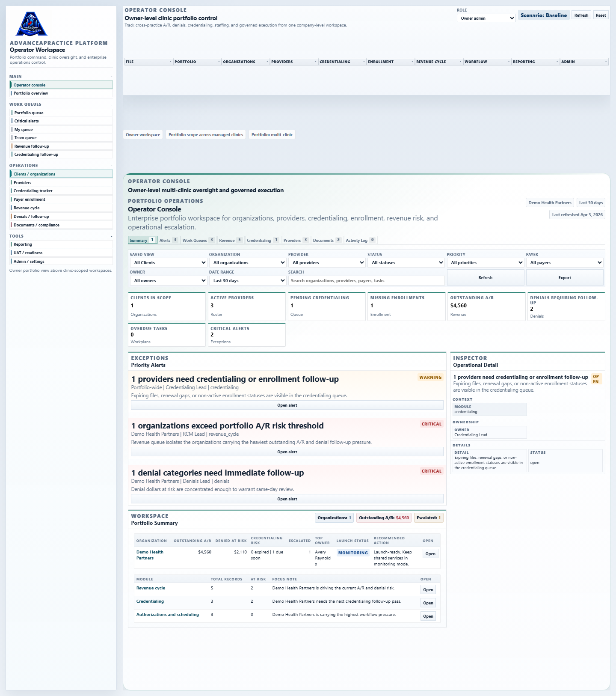The image size is (616, 696).
Task: Click Open in the Demo Health Partners table row
Action: click(430, 554)
